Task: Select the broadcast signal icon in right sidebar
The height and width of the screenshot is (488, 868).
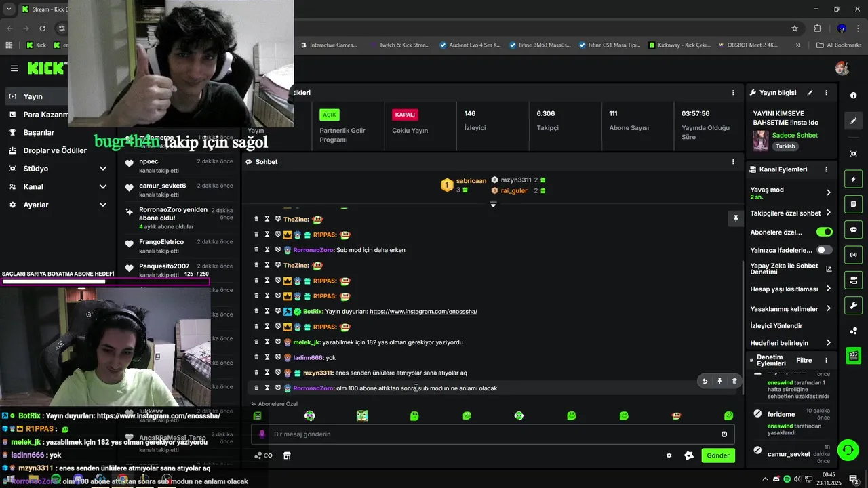Action: pyautogui.click(x=854, y=255)
